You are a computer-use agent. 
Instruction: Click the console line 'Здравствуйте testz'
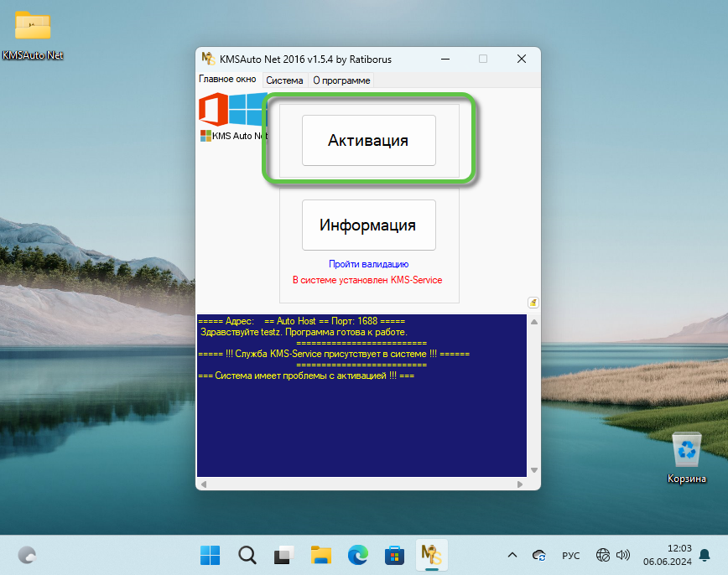[x=304, y=332]
